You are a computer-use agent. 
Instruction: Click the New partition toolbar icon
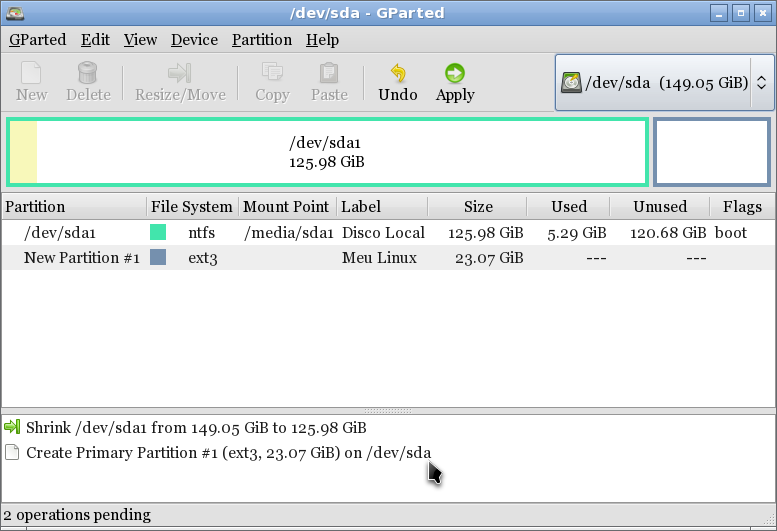coord(31,82)
